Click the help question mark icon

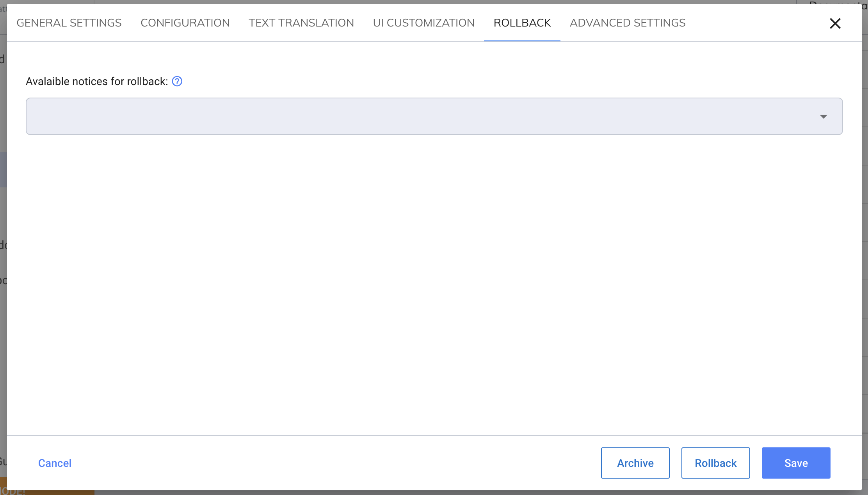tap(177, 81)
